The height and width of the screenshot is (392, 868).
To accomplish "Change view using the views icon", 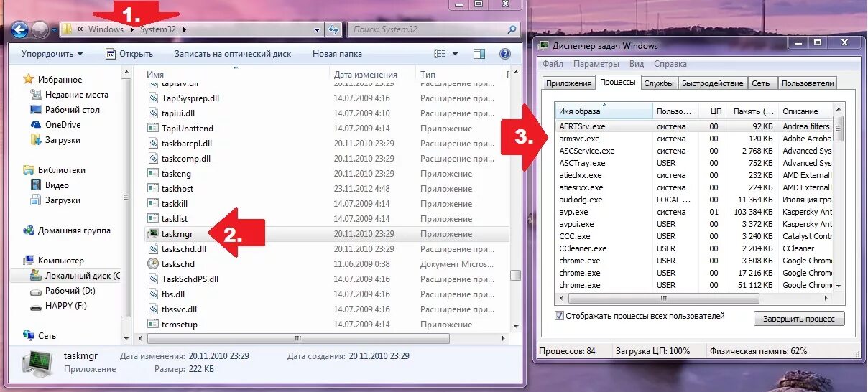I will point(441,54).
